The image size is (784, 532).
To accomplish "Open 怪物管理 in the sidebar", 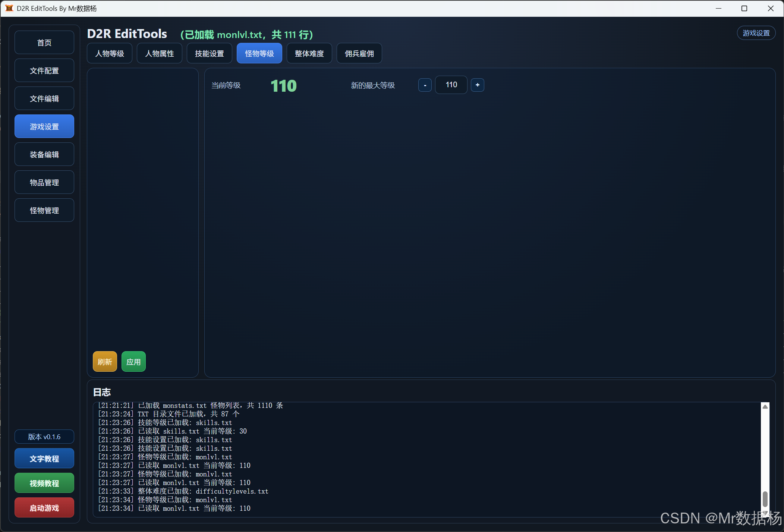I will click(44, 210).
